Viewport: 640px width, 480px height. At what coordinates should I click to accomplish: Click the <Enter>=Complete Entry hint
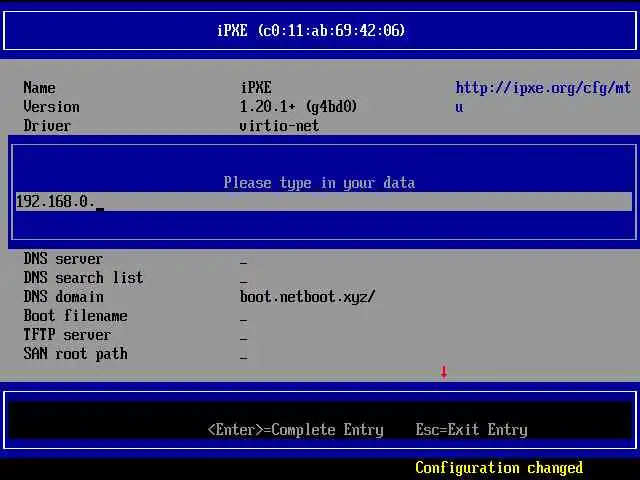point(296,430)
